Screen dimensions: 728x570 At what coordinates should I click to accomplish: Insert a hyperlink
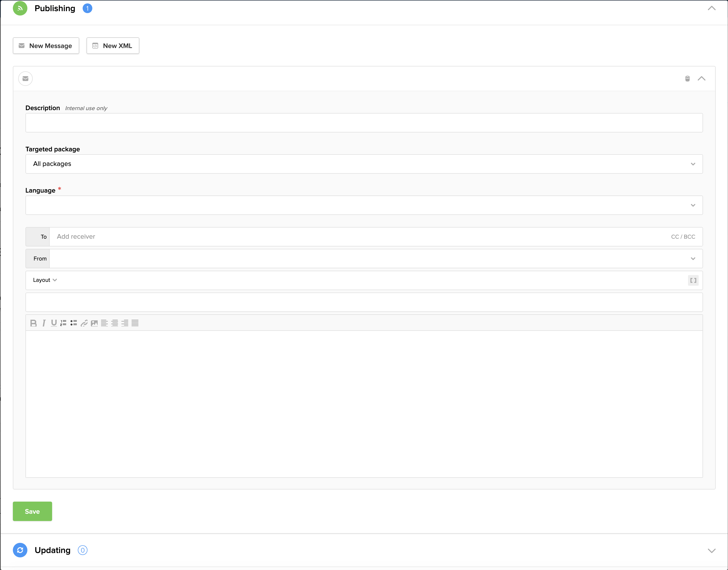click(x=84, y=323)
